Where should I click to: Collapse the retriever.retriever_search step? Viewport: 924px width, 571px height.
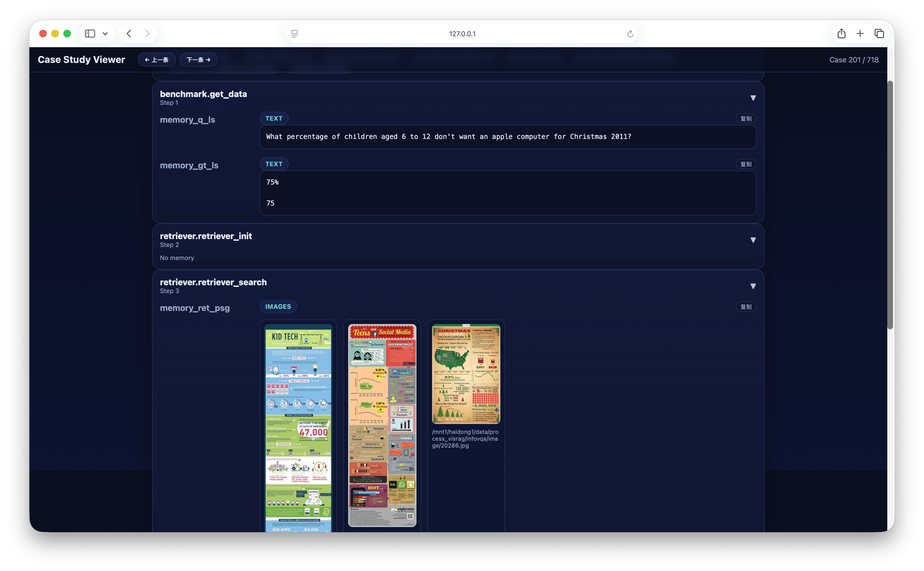(753, 286)
